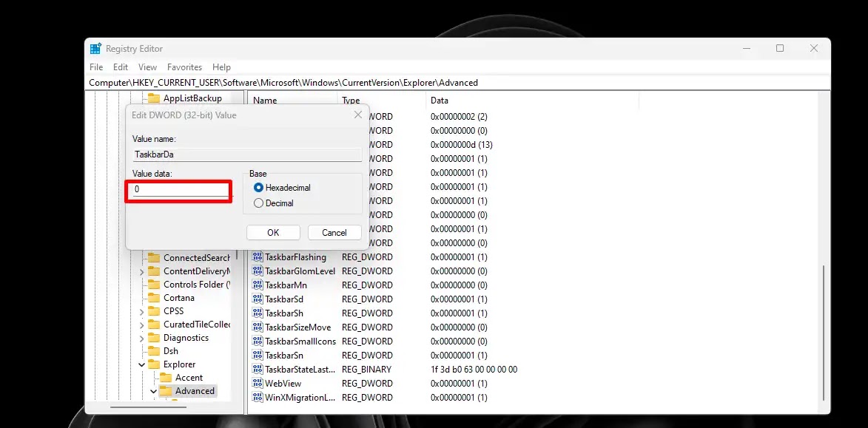Click the Cortana folder icon
Viewport: 868px width, 428px height.
coord(153,297)
